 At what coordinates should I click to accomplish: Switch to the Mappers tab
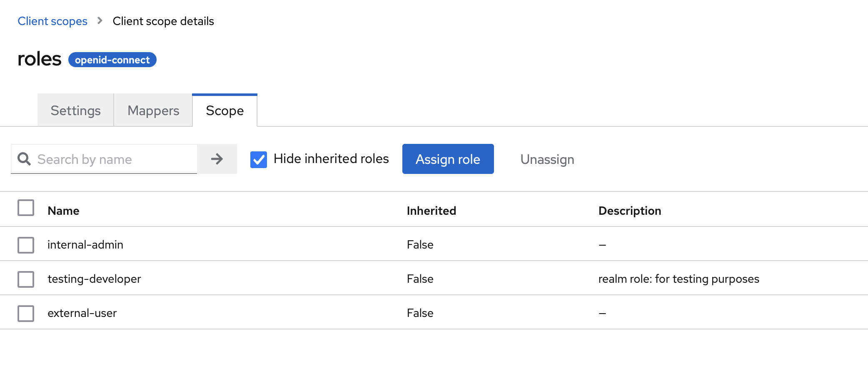(x=153, y=111)
